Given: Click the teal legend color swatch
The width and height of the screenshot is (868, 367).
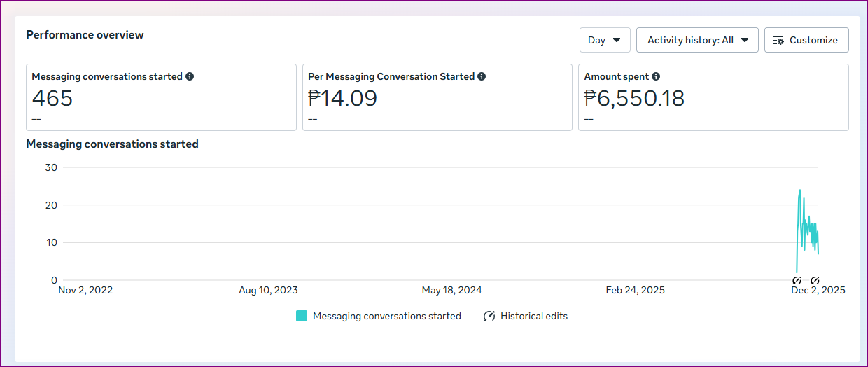Looking at the screenshot, I should tap(302, 316).
